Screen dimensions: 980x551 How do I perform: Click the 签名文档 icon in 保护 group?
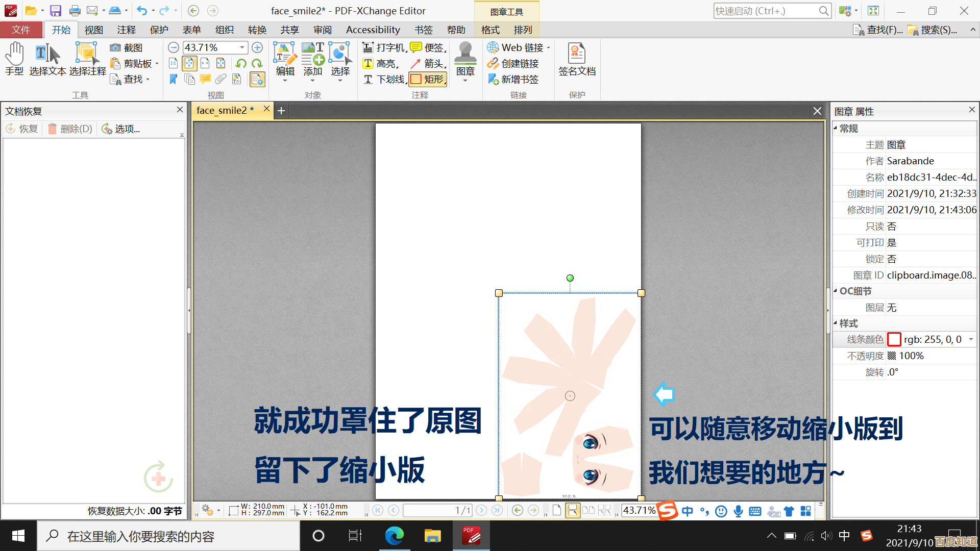point(577,59)
